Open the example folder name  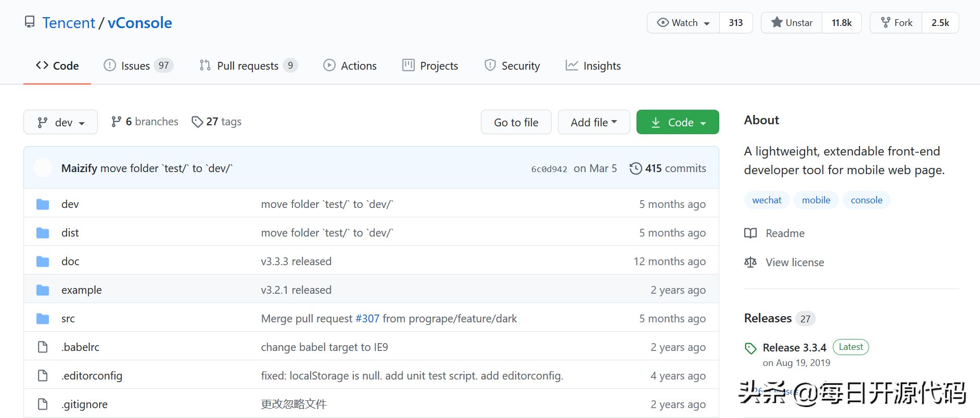click(x=82, y=290)
